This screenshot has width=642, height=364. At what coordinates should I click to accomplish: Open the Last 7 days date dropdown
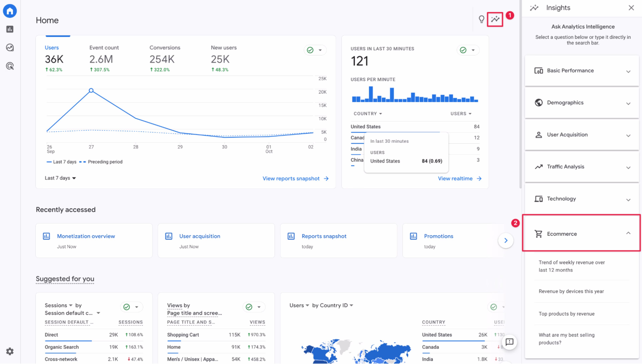60,178
